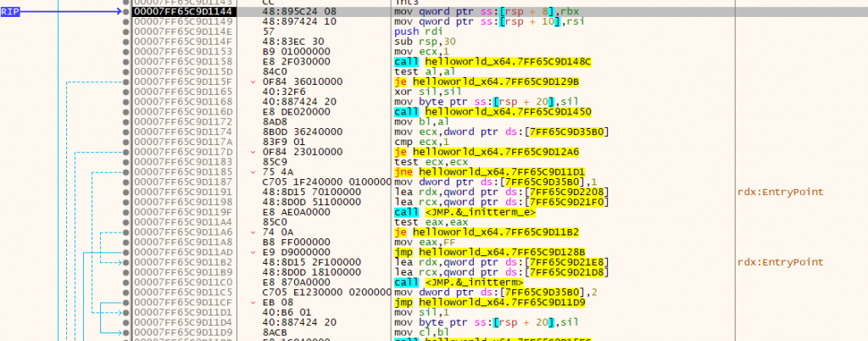
Task: Click opcode bytes 'E9 D9000000'
Action: tap(296, 252)
